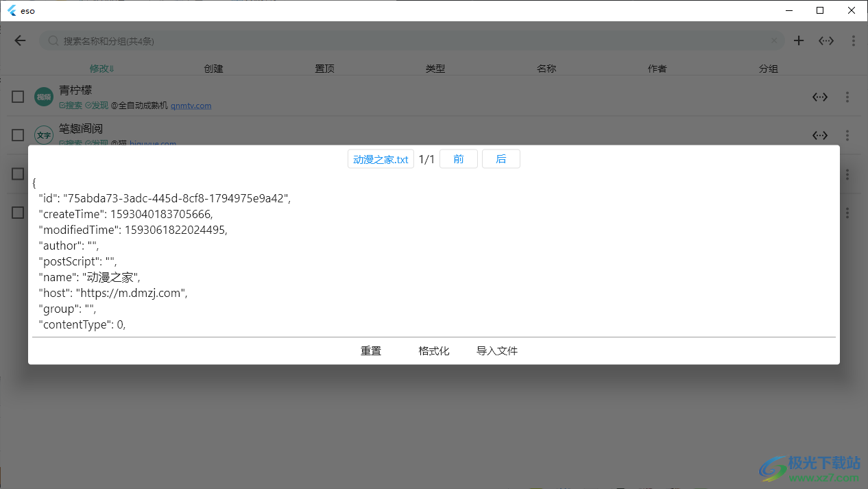Image resolution: width=868 pixels, height=489 pixels.
Task: Click the 发现 tag under 青柠檬
Action: point(97,106)
